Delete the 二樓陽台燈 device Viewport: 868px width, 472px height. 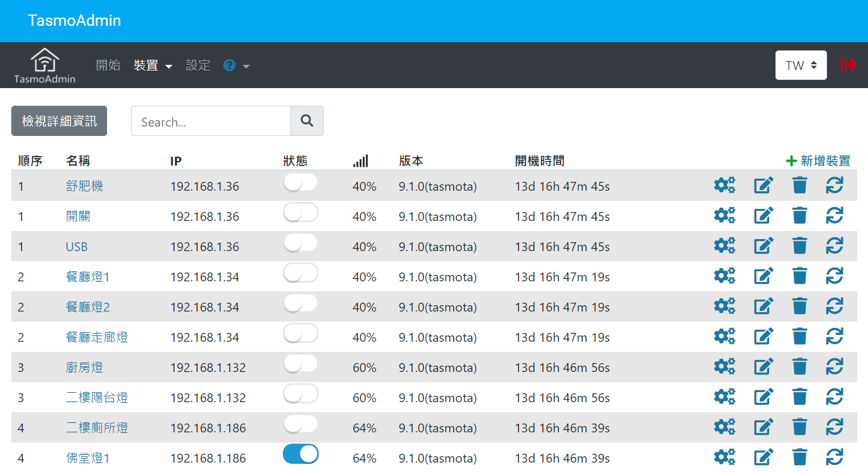click(799, 396)
